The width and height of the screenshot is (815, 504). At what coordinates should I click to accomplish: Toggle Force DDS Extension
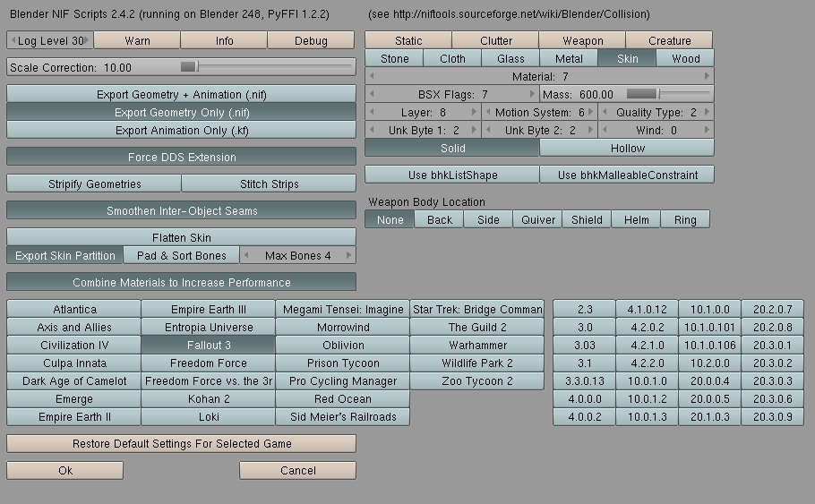pos(182,157)
